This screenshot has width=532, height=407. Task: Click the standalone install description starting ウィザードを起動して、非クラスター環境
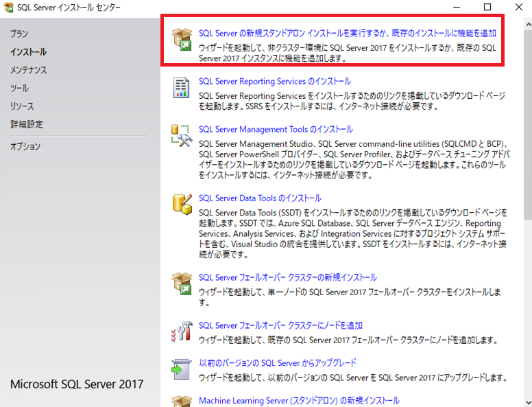point(348,53)
